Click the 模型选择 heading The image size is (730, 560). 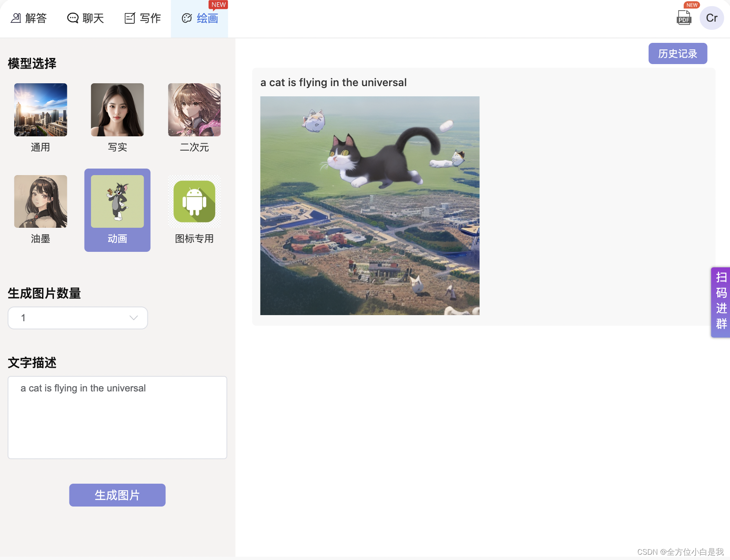[32, 64]
